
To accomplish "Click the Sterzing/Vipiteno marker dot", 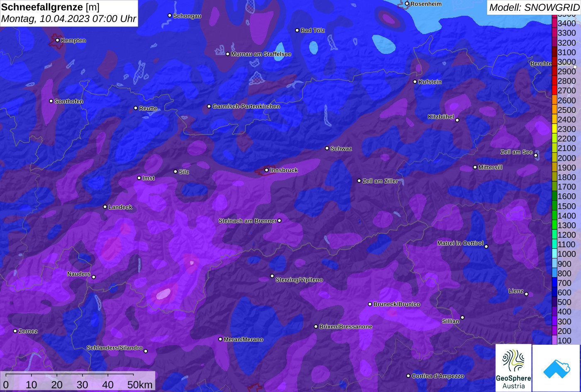I will 272,276.
